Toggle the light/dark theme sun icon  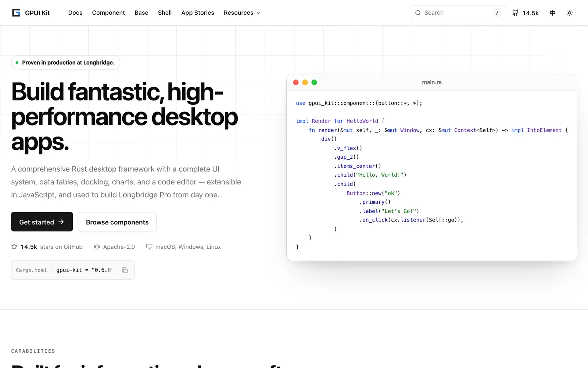(570, 13)
